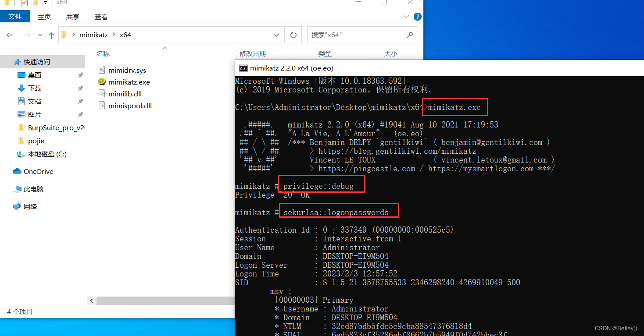
Task: Open the mimikatz console window system icon
Action: pos(243,68)
